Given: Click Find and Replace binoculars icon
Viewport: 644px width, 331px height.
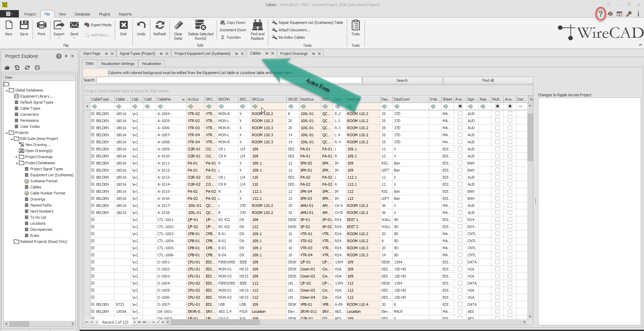Looking at the screenshot, I should click(258, 25).
